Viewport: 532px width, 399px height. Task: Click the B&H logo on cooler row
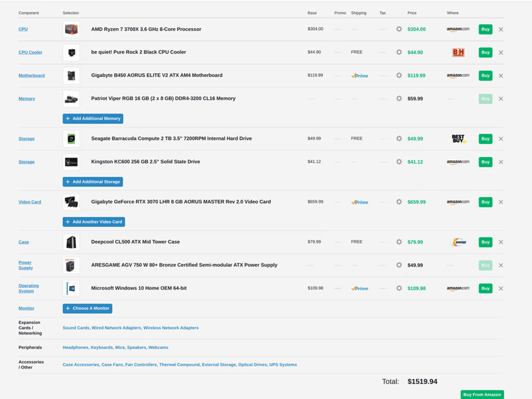tap(458, 52)
